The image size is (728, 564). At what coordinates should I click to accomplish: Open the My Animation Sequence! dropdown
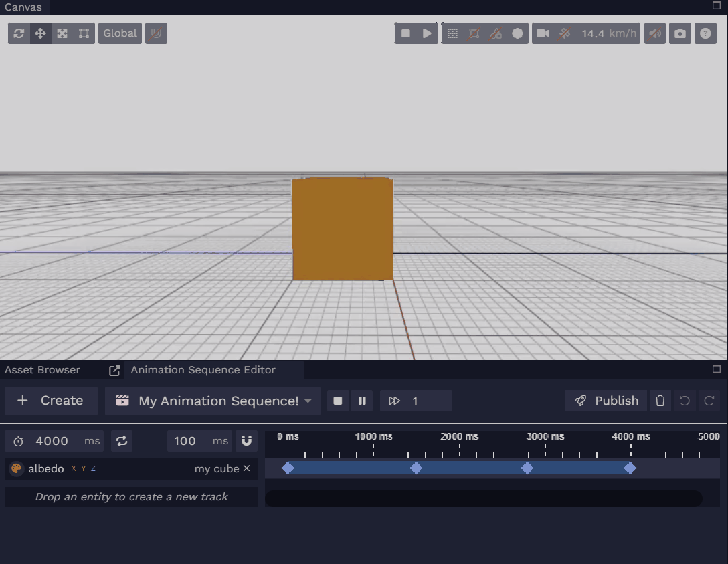[x=213, y=401]
